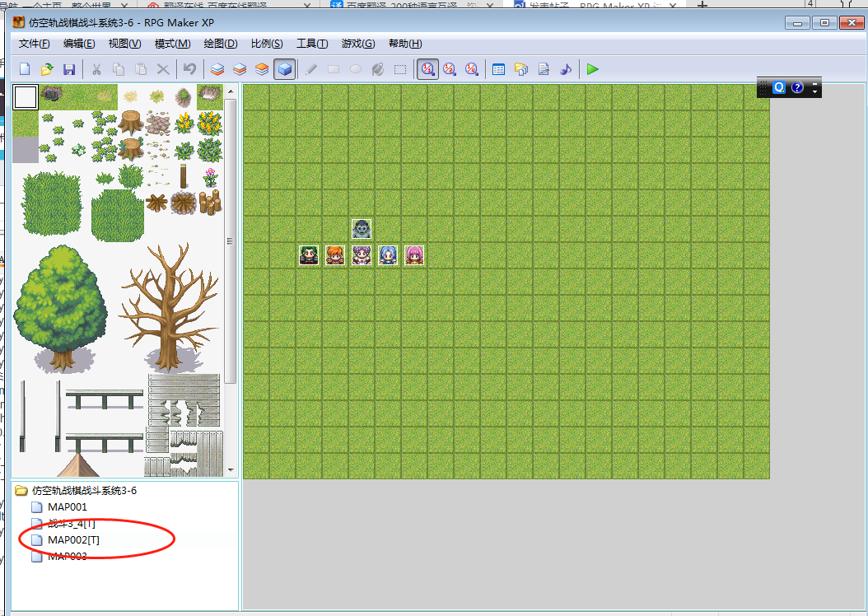Set map zoom to 1:1 scale
The height and width of the screenshot is (616, 868).
(427, 69)
